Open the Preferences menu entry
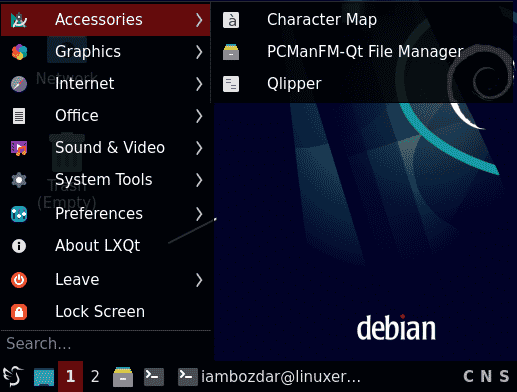517x392 pixels. coord(106,214)
